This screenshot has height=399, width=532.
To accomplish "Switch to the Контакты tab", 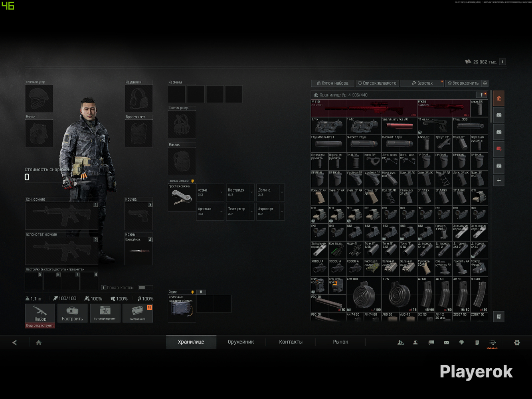I will coord(291,342).
